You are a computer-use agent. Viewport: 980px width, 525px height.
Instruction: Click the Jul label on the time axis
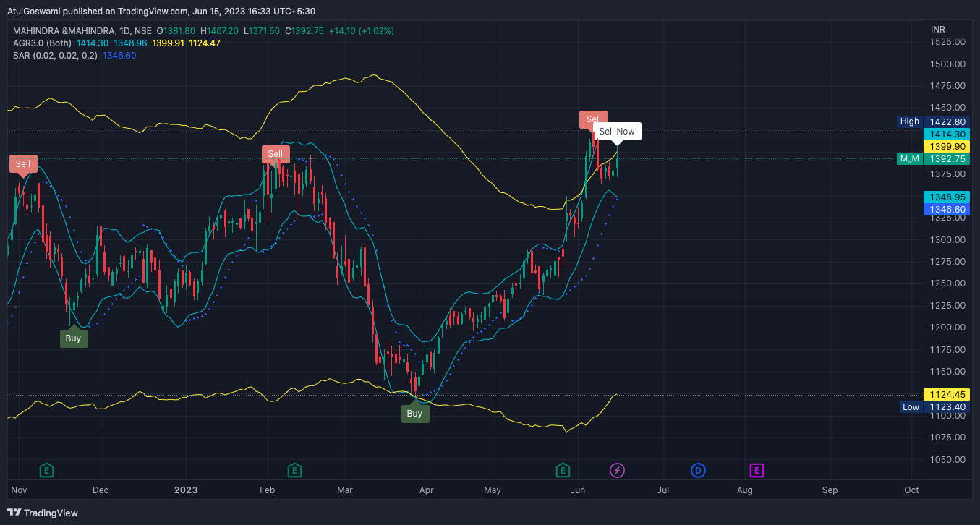663,490
